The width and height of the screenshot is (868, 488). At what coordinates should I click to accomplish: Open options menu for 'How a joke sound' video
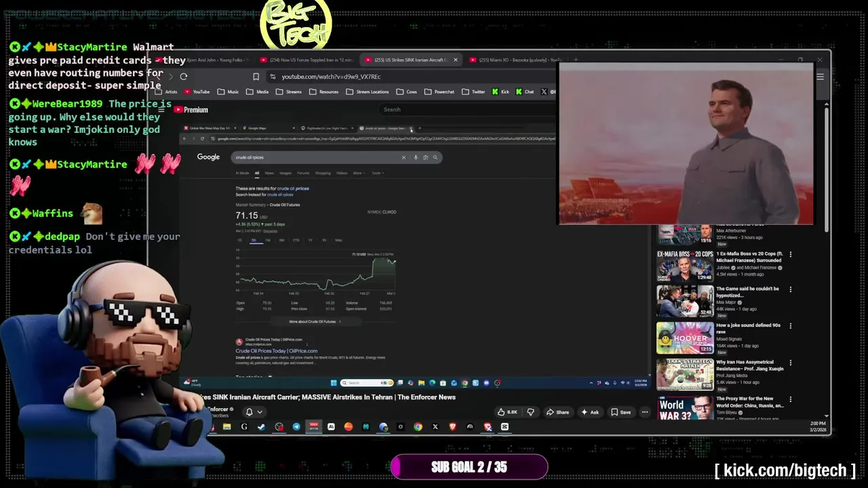pos(790,326)
